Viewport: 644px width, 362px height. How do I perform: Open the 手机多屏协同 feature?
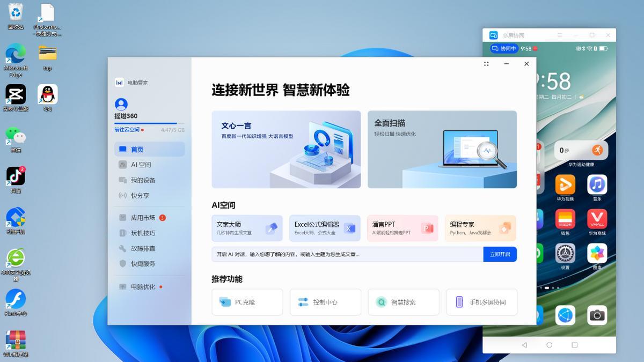click(482, 302)
